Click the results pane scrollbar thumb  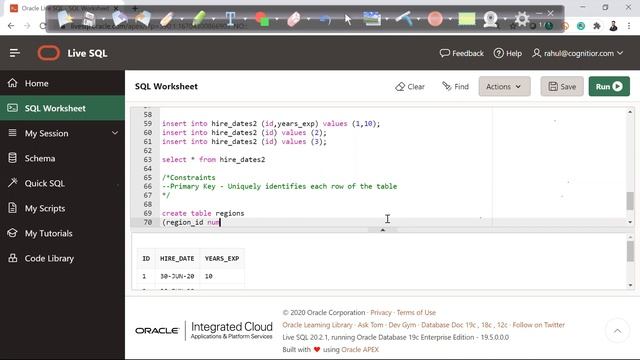click(630, 251)
